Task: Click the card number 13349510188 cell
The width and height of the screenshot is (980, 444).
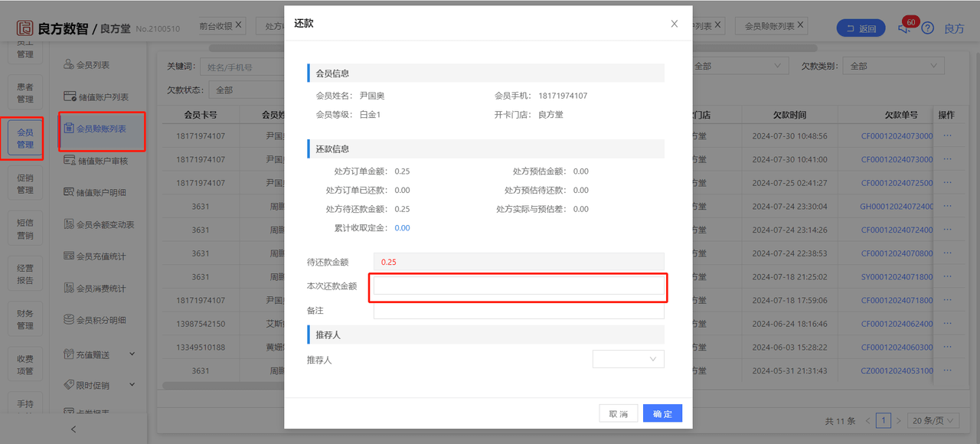Action: tap(201, 348)
